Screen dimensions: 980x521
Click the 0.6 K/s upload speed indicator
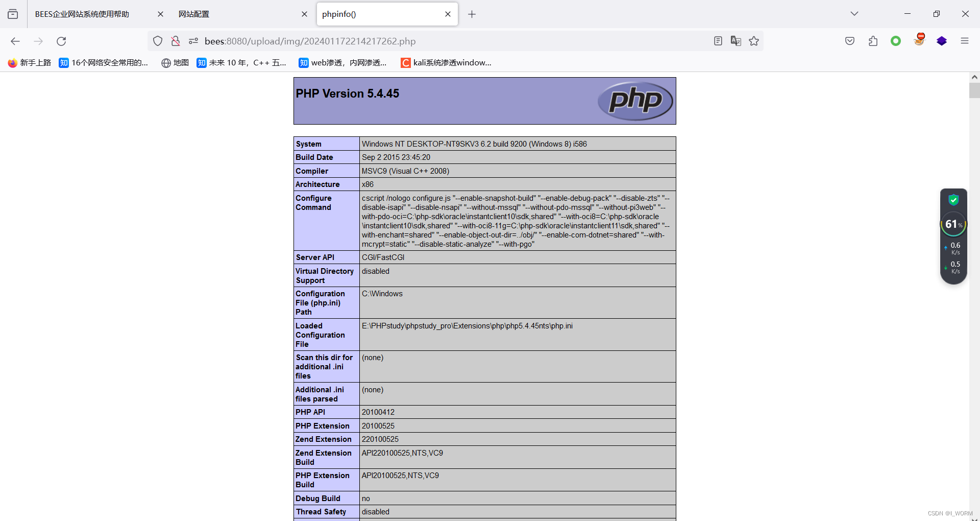click(953, 249)
